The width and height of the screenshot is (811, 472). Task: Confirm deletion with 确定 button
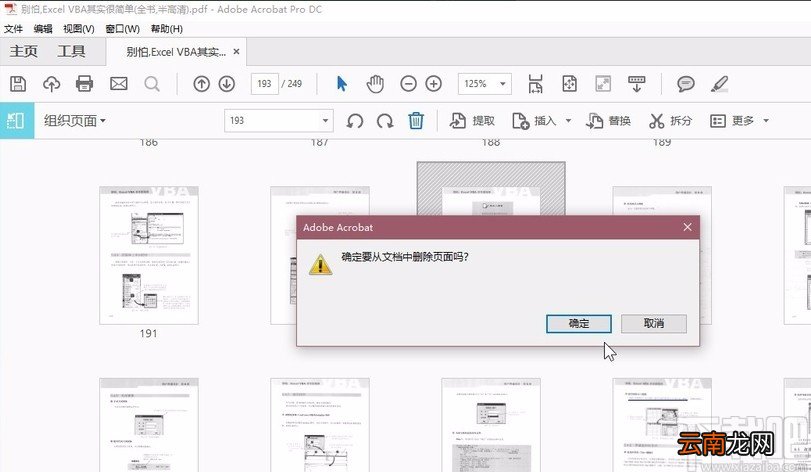click(579, 324)
